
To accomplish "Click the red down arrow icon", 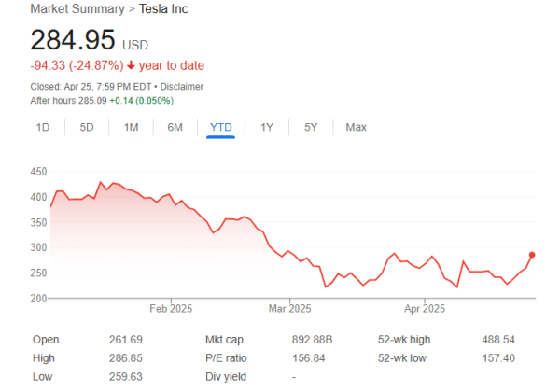I will pos(131,65).
